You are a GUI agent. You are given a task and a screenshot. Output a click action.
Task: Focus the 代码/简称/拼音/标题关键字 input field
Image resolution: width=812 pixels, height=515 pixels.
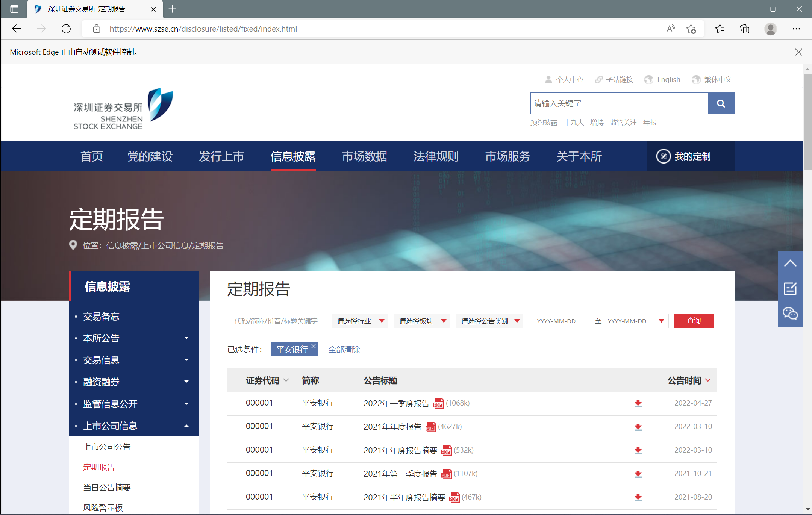click(x=276, y=321)
